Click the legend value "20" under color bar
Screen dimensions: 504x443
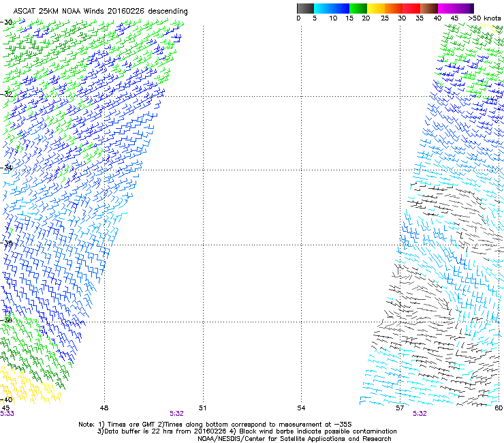366,18
